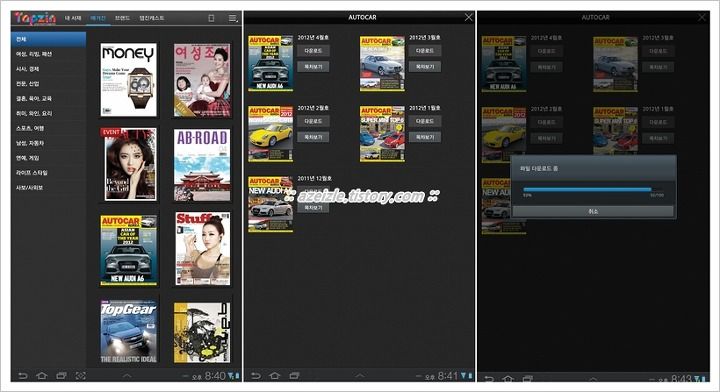Select the 시사, 경제 category
This screenshot has height=392, width=720.
48,69
